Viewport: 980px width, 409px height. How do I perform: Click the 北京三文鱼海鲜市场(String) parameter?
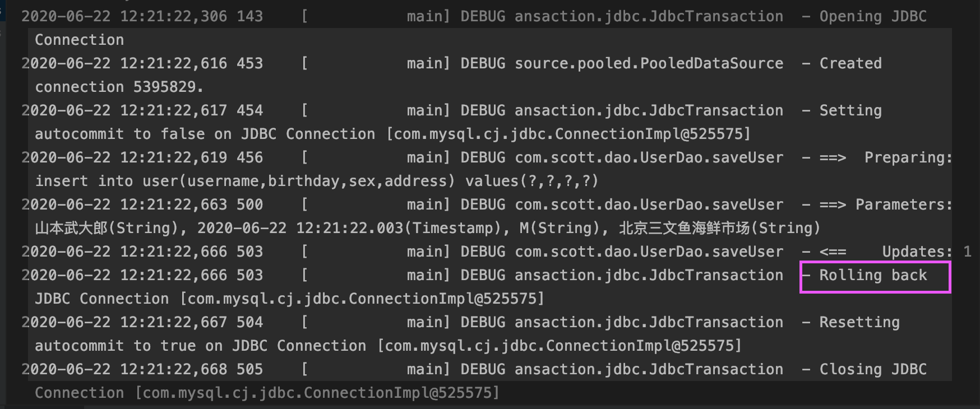tap(720, 228)
